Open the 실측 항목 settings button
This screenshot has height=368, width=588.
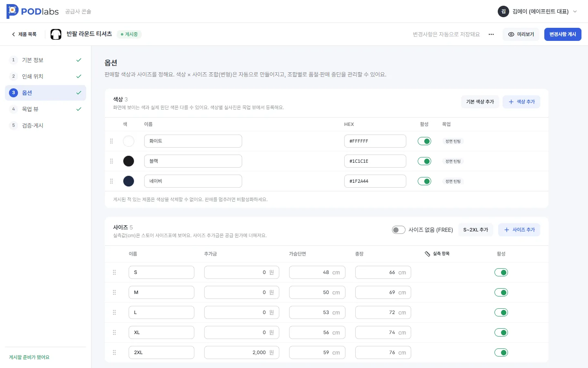437,254
